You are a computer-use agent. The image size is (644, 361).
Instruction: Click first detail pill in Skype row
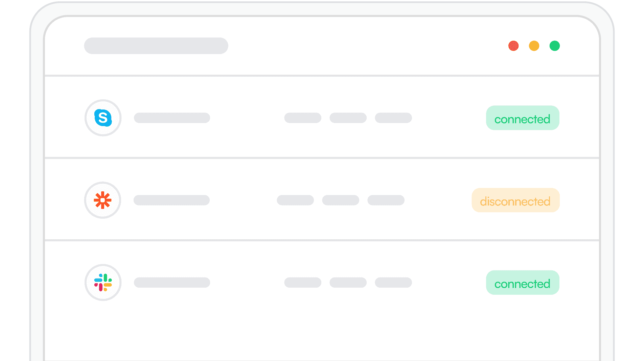click(303, 118)
